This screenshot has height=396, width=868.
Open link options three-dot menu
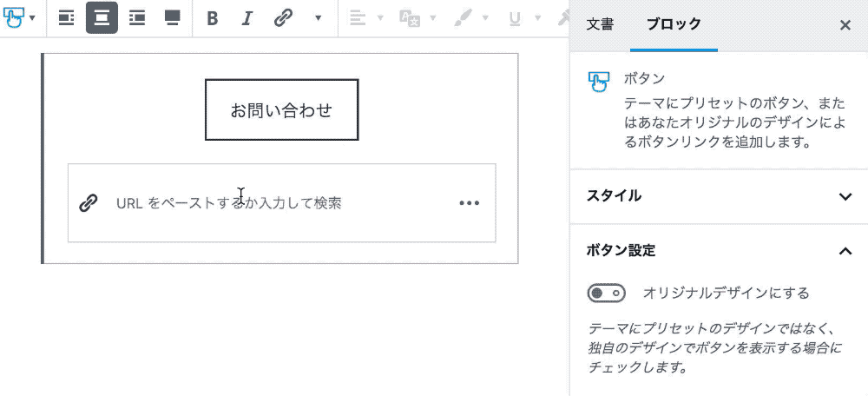pos(469,203)
